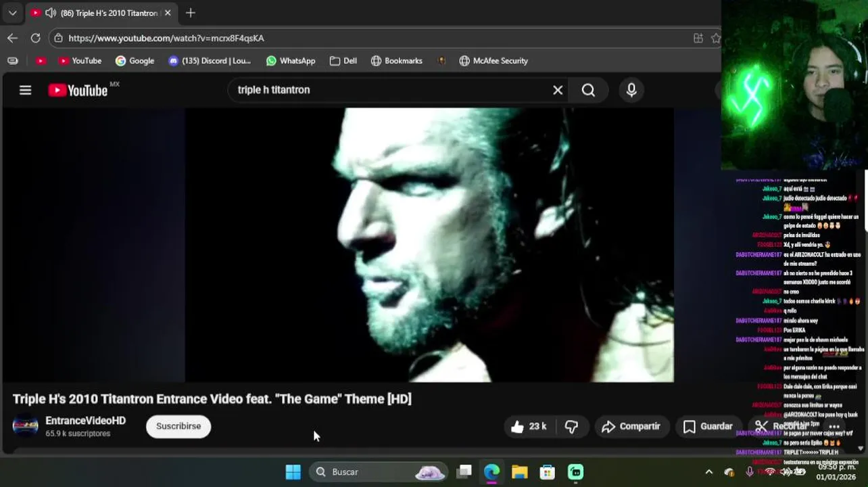Open File Explorer from the taskbar

[519, 472]
